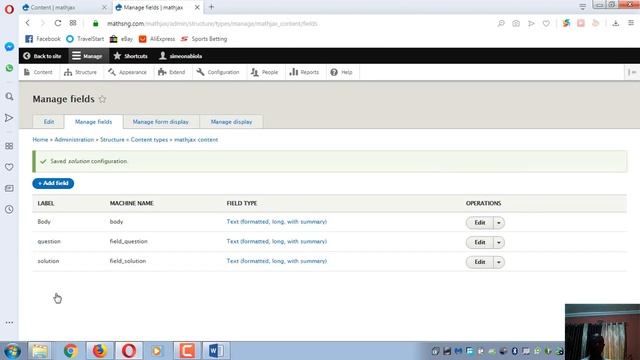Click Edit button for question field
Image resolution: width=640 pixels, height=360 pixels.
(480, 242)
